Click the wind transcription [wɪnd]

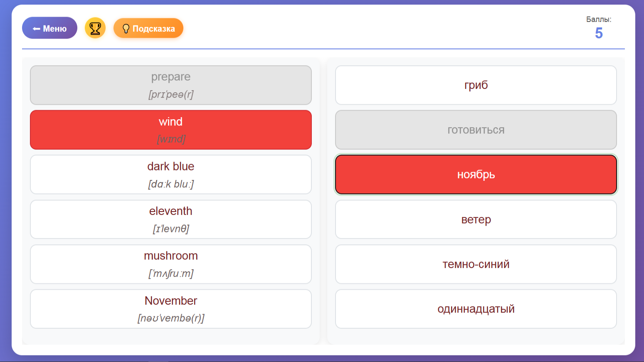click(x=171, y=139)
